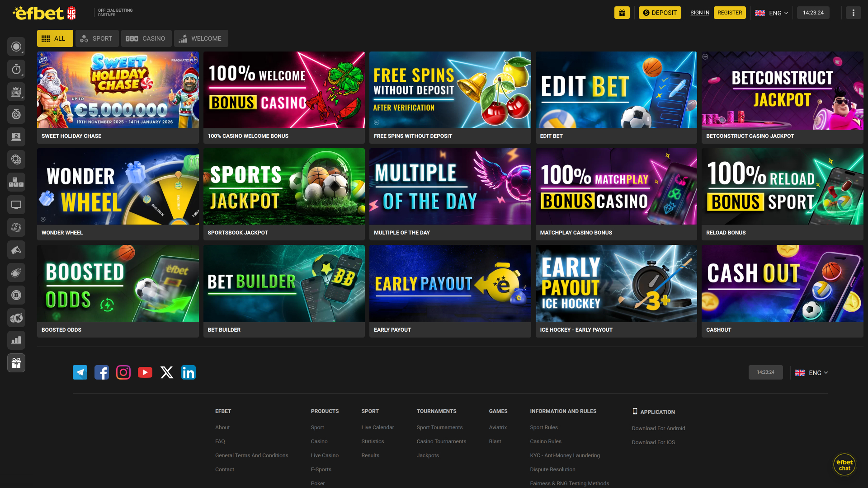This screenshot has height=488, width=868.
Task: Open the Instagram social icon
Action: pyautogui.click(x=123, y=372)
